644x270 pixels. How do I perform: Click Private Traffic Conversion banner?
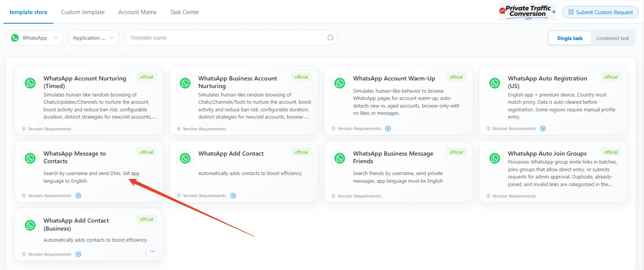coord(527,12)
